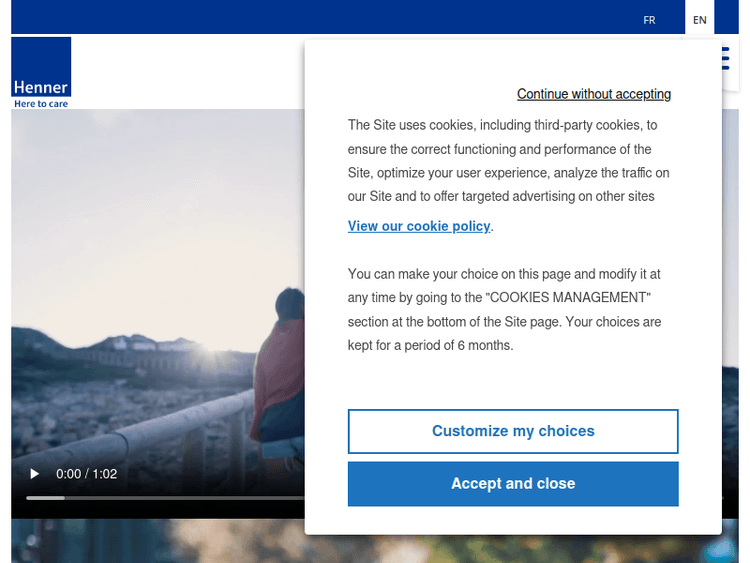Open the hamburger navigation menu
The width and height of the screenshot is (750, 563).
725,58
